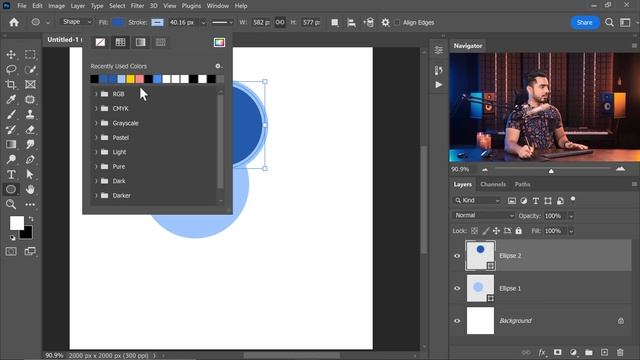640x360 pixels.
Task: Hide the Background layer
Action: tap(457, 321)
